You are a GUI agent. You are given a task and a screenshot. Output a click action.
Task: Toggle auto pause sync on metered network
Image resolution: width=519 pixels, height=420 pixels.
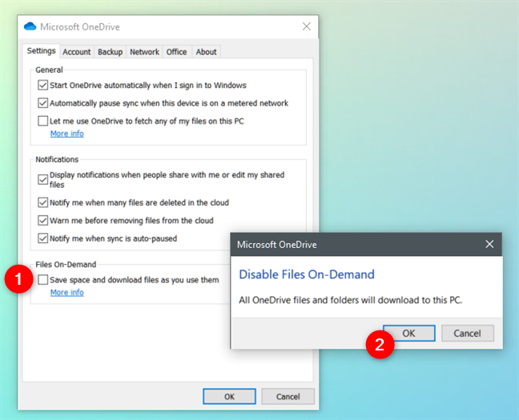pos(42,103)
